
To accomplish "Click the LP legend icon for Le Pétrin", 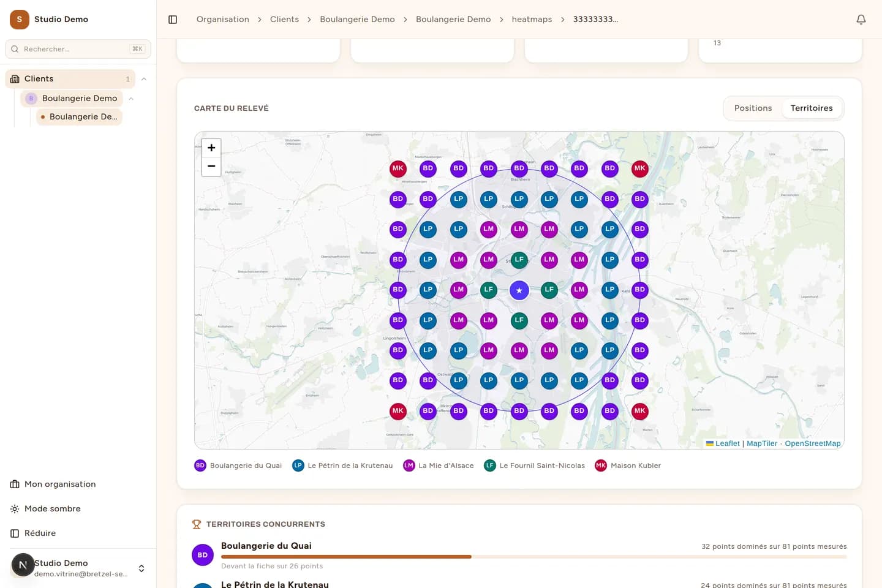I will click(x=298, y=466).
